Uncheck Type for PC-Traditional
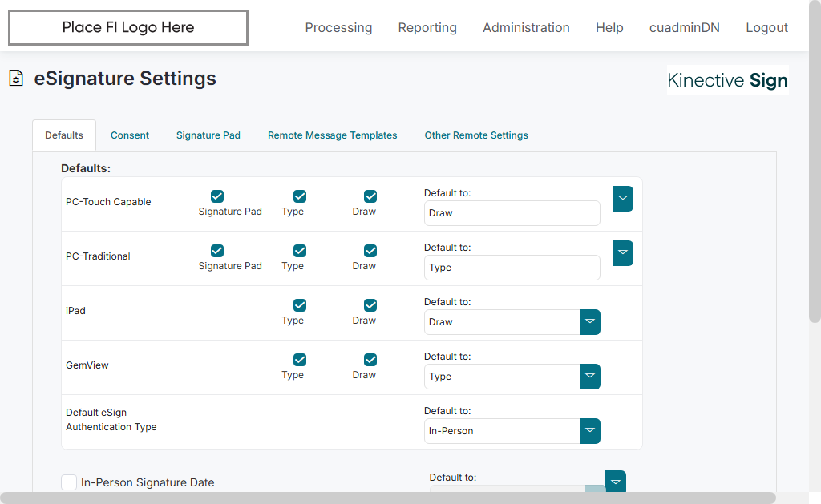This screenshot has width=821, height=504. [300, 251]
